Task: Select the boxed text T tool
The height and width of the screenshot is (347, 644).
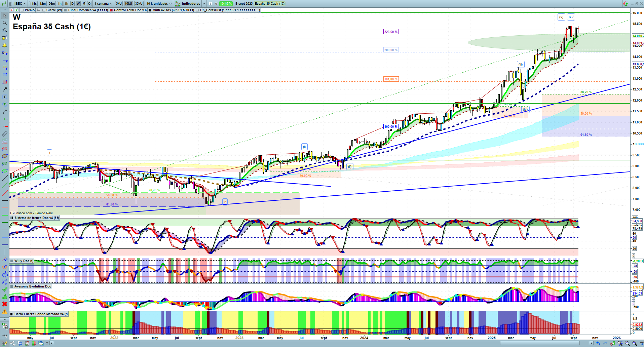Action: (5, 97)
